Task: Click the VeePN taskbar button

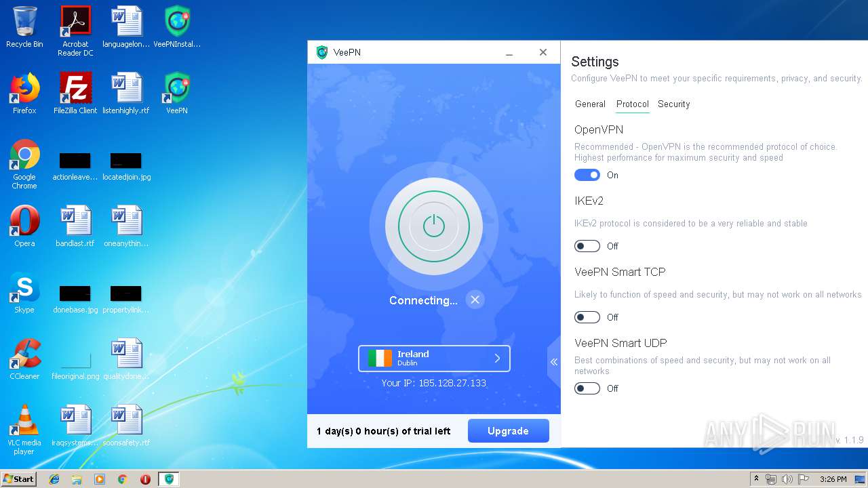Action: [x=169, y=479]
